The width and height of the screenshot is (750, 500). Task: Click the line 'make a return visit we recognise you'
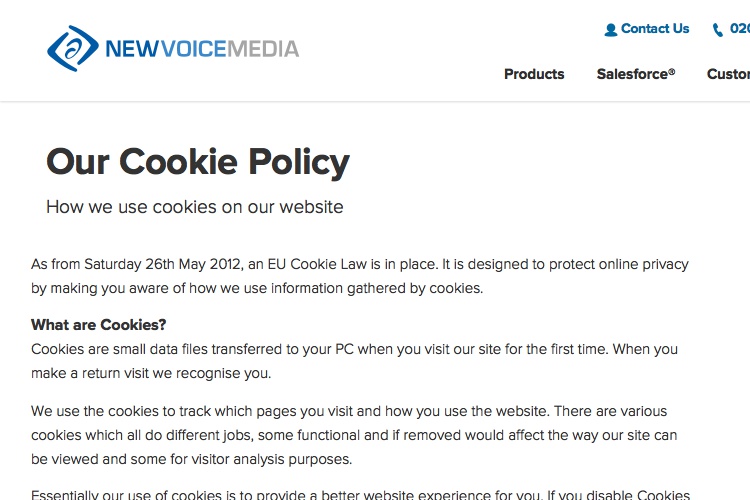click(151, 373)
